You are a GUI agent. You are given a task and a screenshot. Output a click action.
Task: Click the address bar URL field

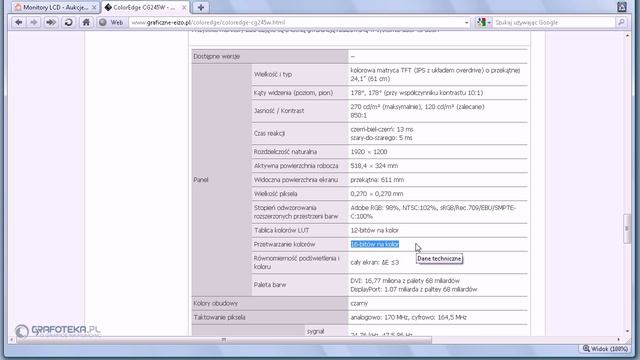tap(297, 22)
